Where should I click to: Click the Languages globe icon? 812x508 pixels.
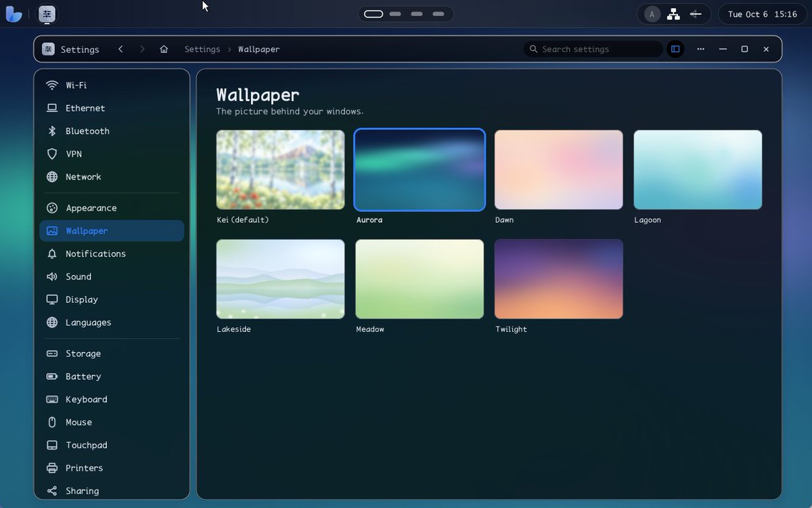point(52,322)
